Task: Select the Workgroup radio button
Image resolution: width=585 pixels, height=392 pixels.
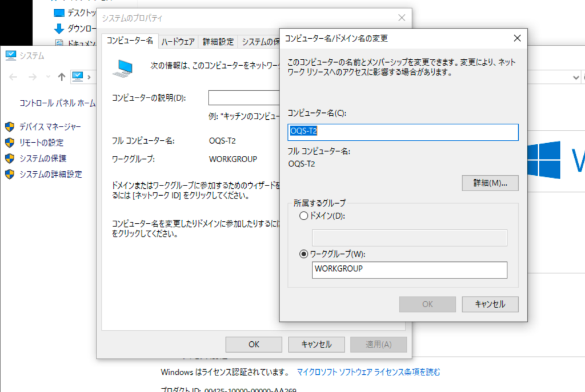Action: 303,254
